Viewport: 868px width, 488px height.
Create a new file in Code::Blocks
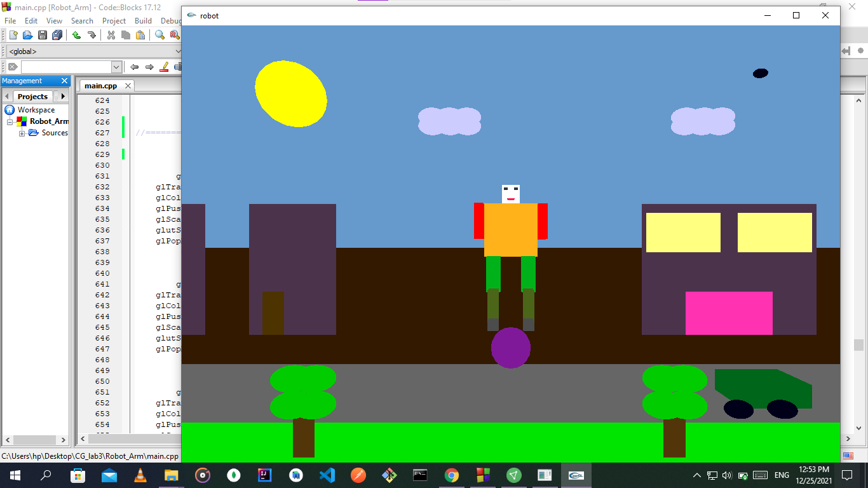(13, 35)
